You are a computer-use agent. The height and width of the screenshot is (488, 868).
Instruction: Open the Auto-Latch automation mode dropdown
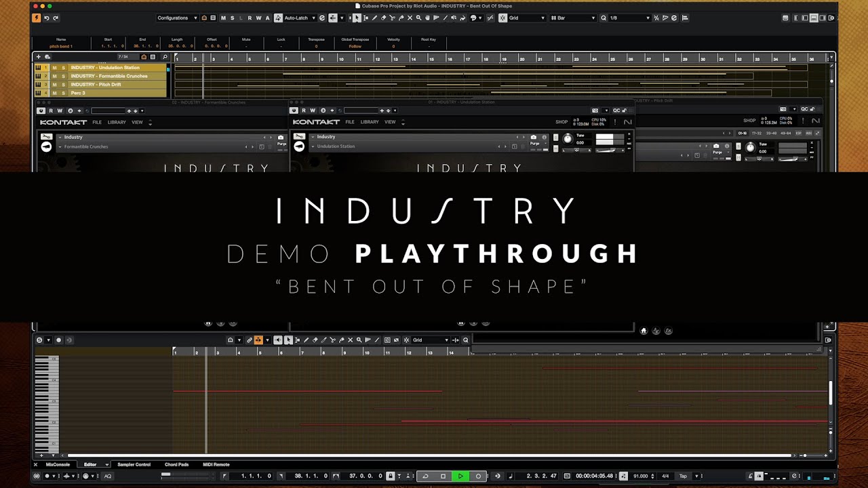pyautogui.click(x=300, y=18)
